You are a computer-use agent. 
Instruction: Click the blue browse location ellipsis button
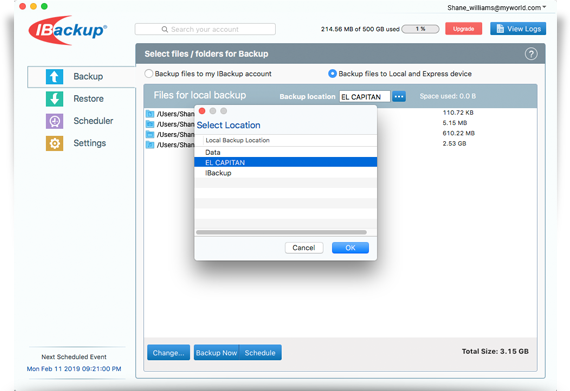coord(399,97)
